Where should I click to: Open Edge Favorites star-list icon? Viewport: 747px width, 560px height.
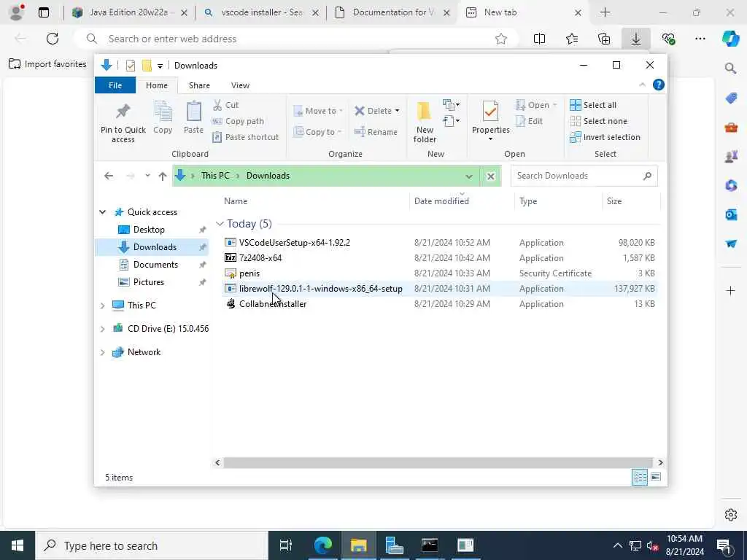[x=572, y=39]
